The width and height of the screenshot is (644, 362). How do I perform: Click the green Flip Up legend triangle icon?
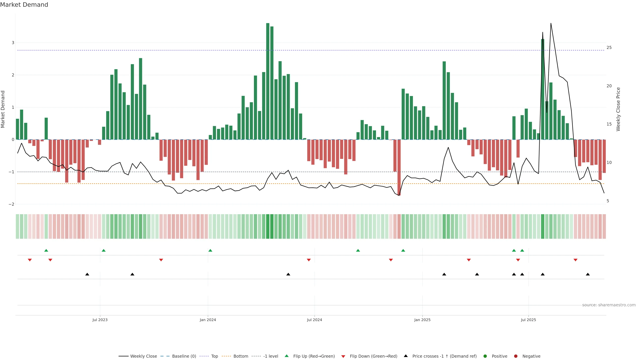tap(286, 356)
